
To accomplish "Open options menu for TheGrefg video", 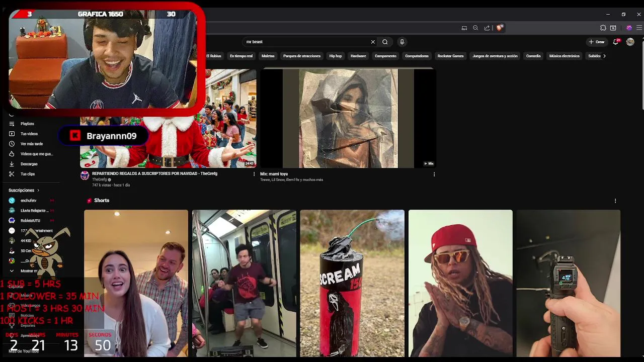I will (x=254, y=174).
